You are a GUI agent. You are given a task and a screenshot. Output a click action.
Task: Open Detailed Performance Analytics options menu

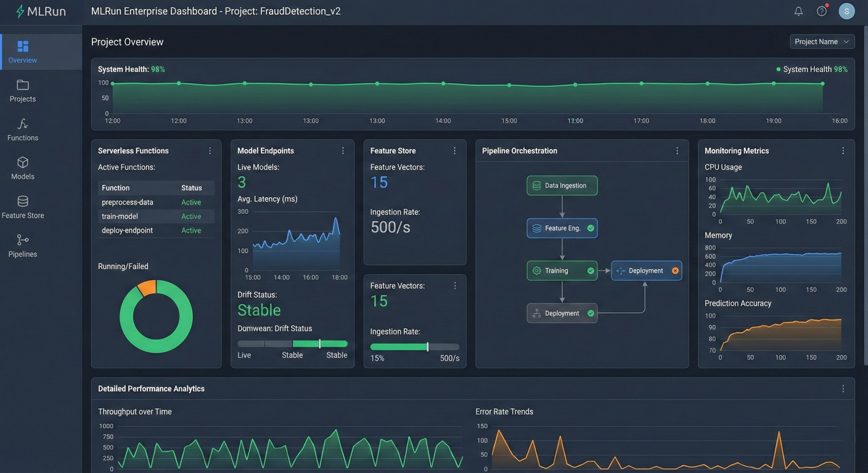point(843,389)
